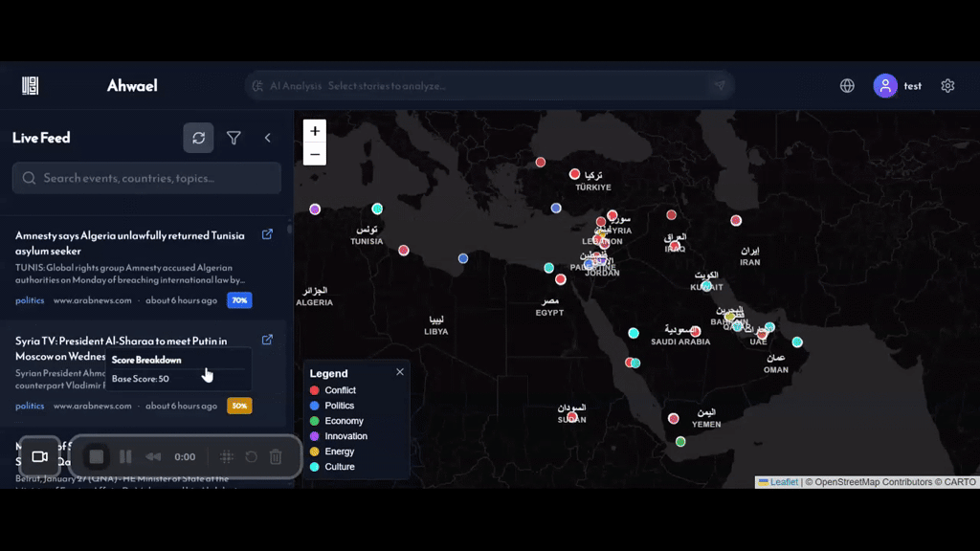The height and width of the screenshot is (551, 980).
Task: Click the red marker near Yemen label
Action: coord(673,419)
